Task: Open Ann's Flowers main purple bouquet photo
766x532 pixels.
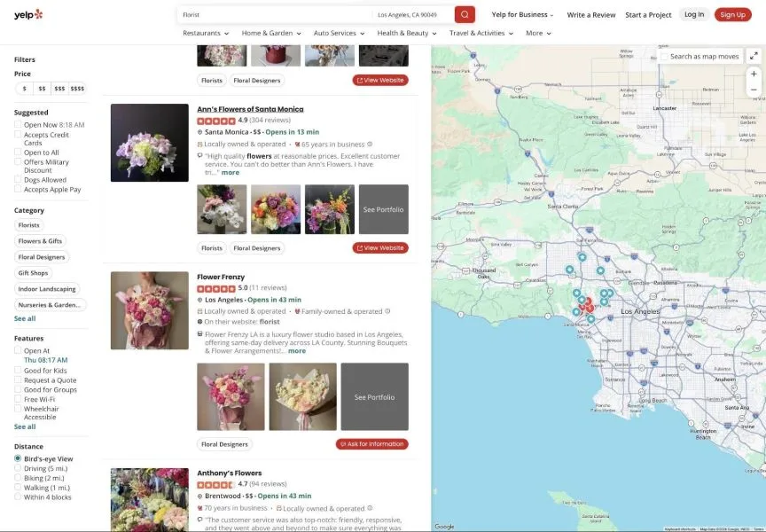Action: pyautogui.click(x=150, y=143)
